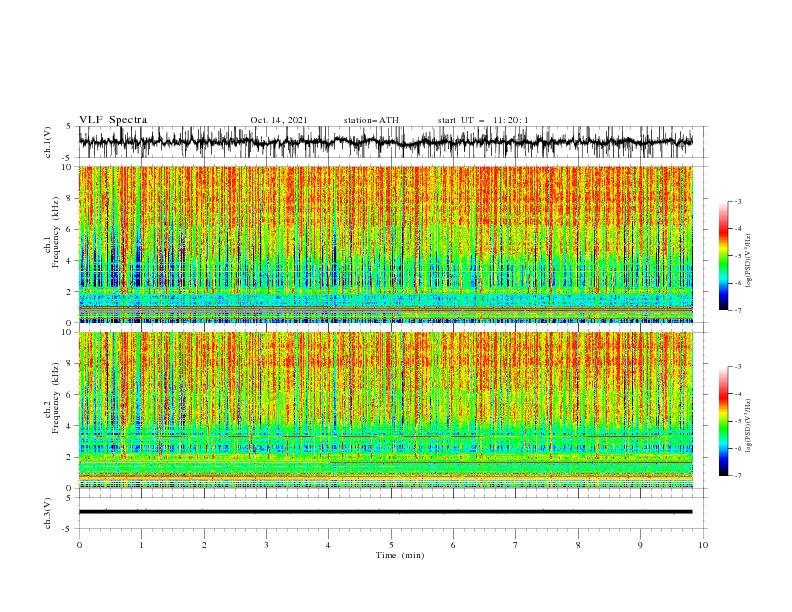Click time axis tick label "2"

coord(204,545)
